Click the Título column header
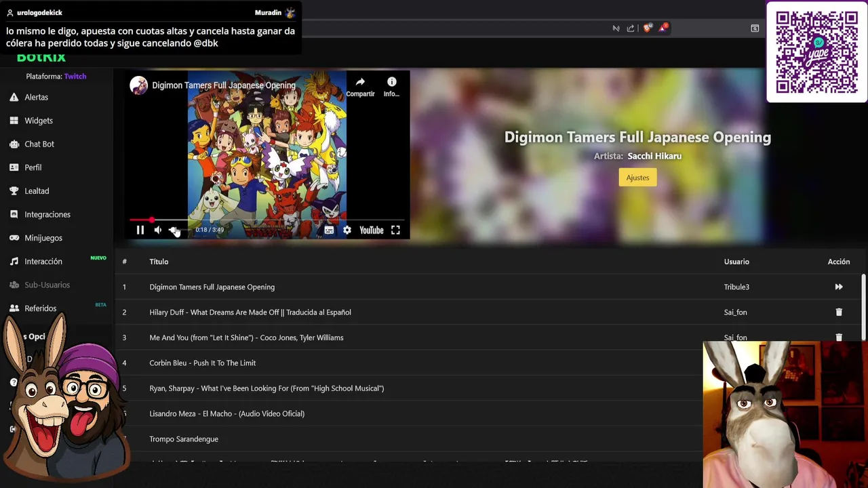This screenshot has height=488, width=868. pos(159,262)
